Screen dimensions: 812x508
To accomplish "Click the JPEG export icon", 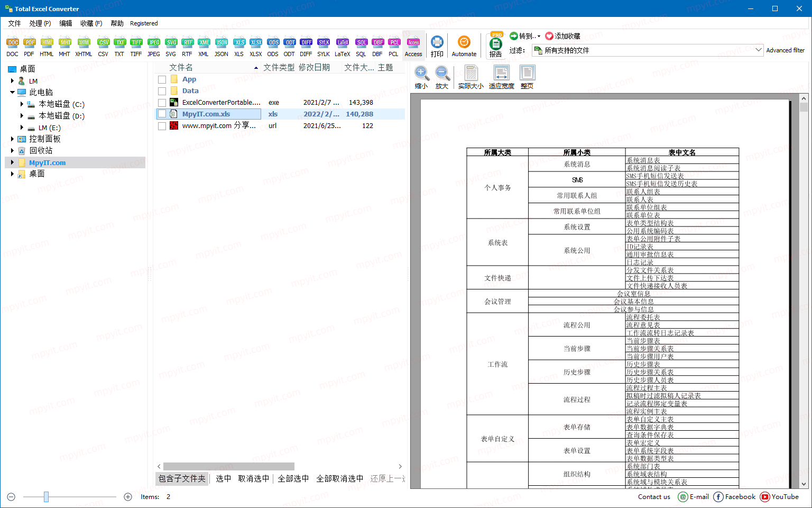I will coord(154,47).
